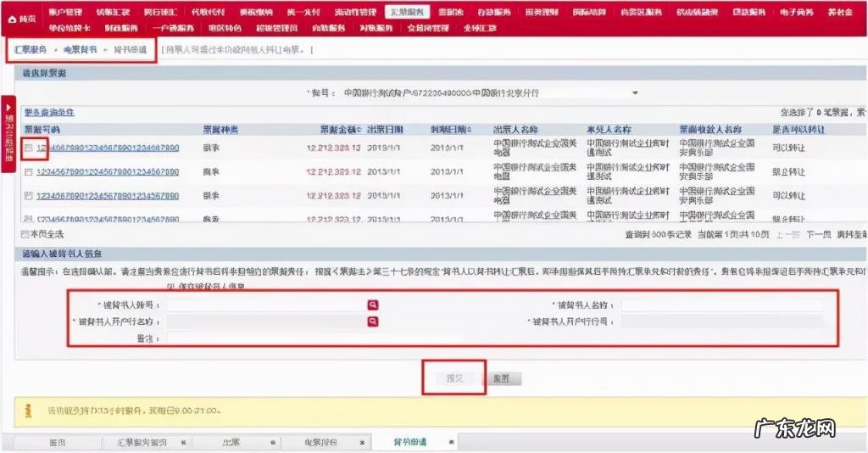Close the 出票 bottom tab with its x
Viewport: 868px width, 453px height.
pyautogui.click(x=272, y=443)
